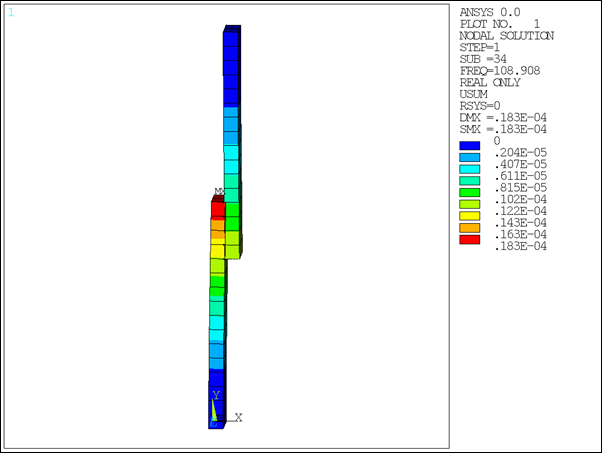Screen dimensions: 602x453
Task: Click the SMX =.183E-04 text
Action: [502, 129]
